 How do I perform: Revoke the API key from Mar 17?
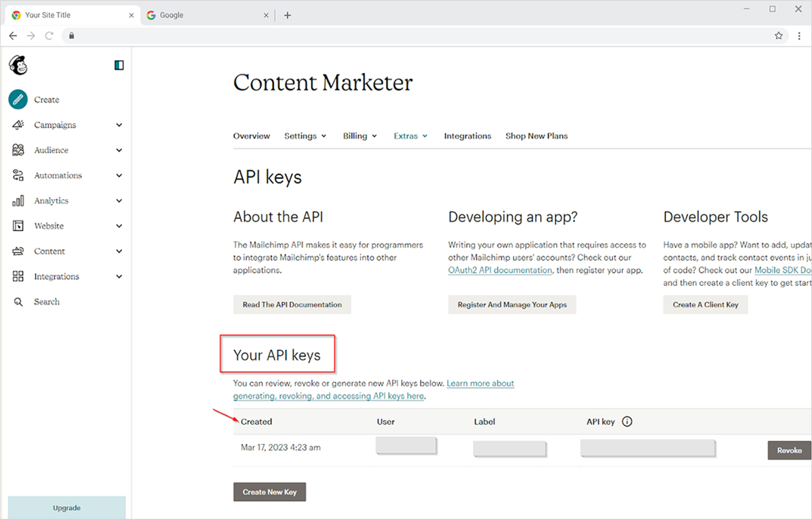coord(789,451)
